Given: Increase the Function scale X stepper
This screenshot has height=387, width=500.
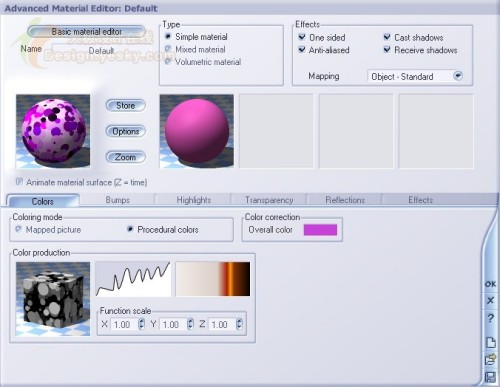Looking at the screenshot, I should click(141, 321).
